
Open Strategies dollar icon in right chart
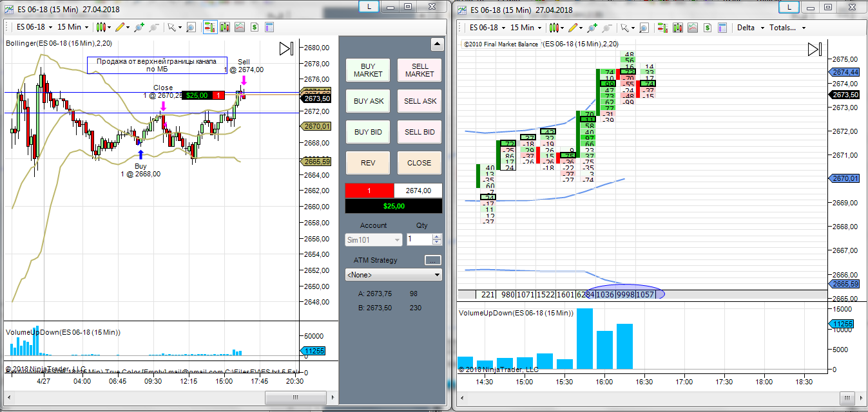click(x=708, y=27)
